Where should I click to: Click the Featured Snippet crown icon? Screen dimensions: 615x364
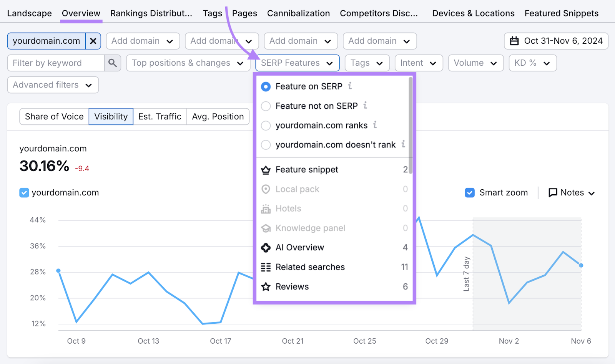click(x=266, y=169)
